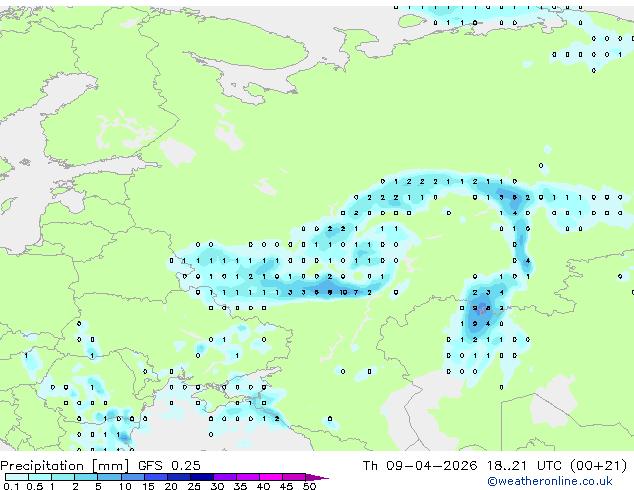Click the 'Precipitation [mm]' title text
This screenshot has width=634, height=490.
click(64, 466)
